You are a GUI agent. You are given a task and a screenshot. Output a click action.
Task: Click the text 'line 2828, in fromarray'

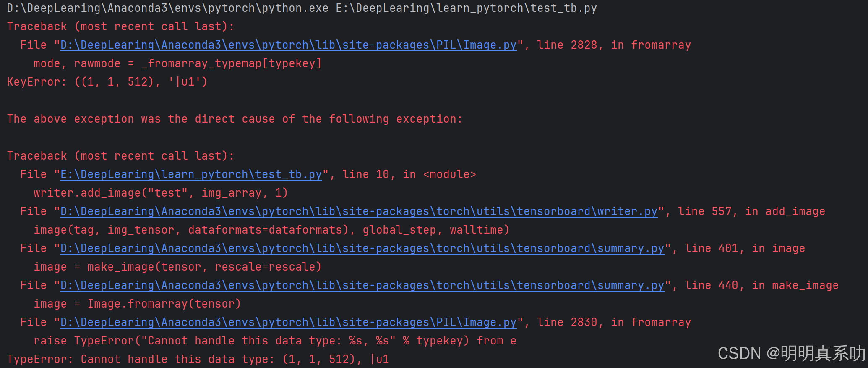(x=614, y=45)
